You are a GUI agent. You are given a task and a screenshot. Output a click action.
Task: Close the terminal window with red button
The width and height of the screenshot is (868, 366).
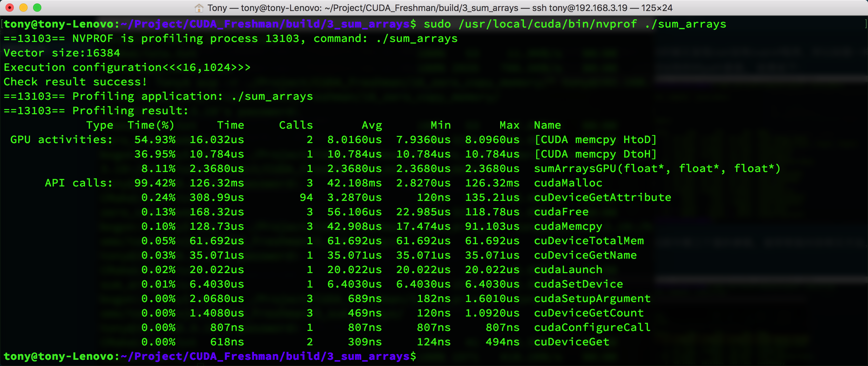[x=10, y=8]
